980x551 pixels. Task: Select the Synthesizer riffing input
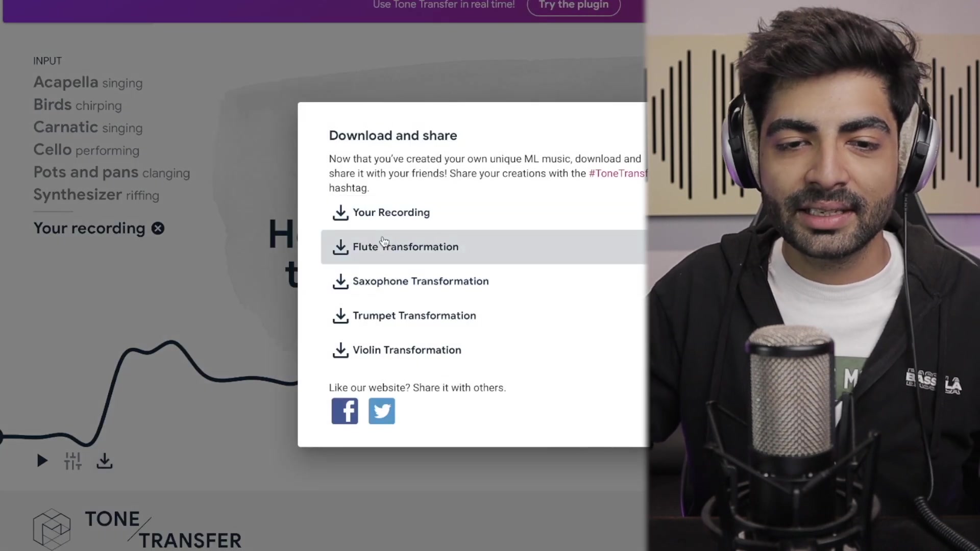tap(96, 195)
